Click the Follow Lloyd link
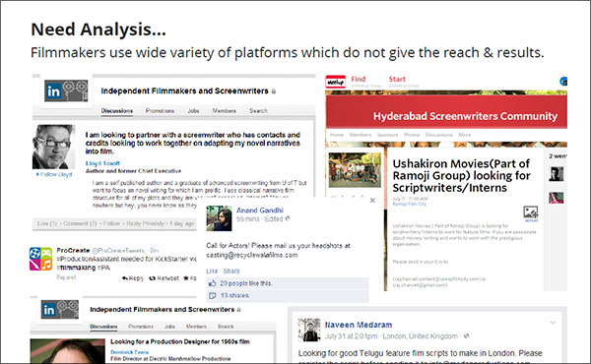591x364 pixels. (x=54, y=174)
